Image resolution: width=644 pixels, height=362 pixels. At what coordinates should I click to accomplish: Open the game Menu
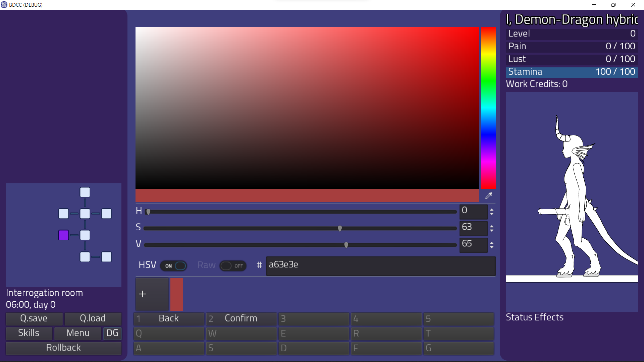point(77,333)
